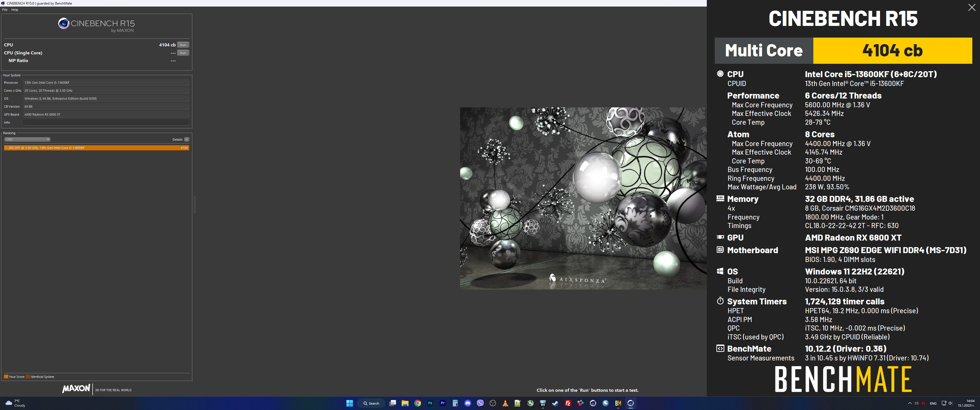Show hidden system tray icons
This screenshot has height=410, width=980.
coord(910,403)
